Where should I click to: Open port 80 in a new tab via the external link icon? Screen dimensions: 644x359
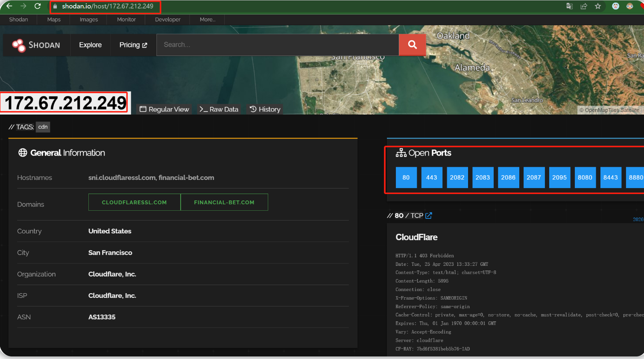click(x=429, y=215)
